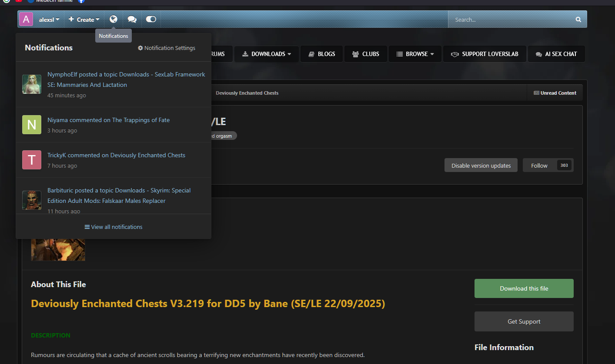Open the alexsl account dropdown
Image resolution: width=615 pixels, height=364 pixels.
click(49, 20)
